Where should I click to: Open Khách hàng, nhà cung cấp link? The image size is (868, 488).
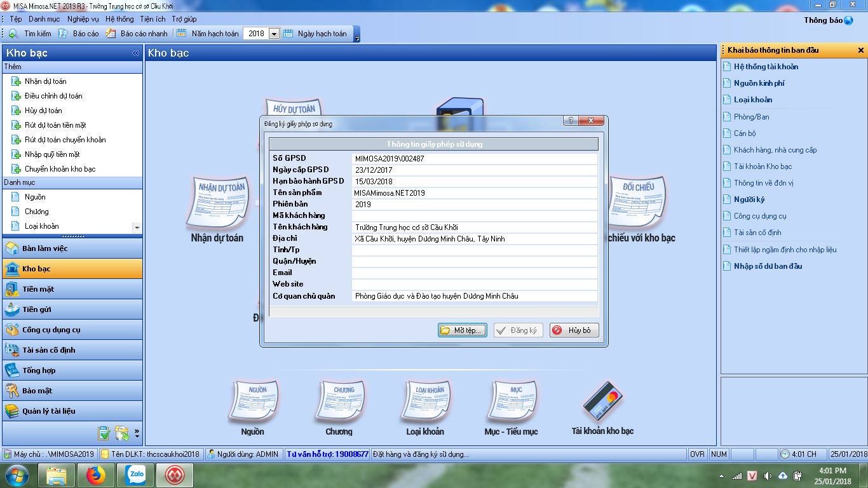(x=775, y=150)
